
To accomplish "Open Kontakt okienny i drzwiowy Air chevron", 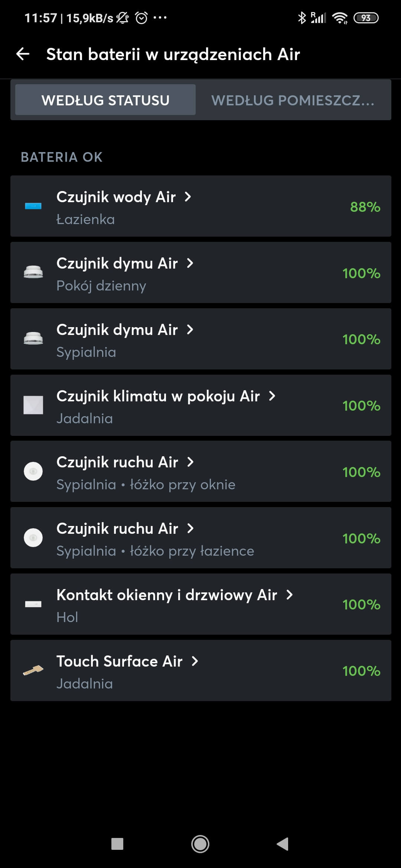I will tap(290, 595).
